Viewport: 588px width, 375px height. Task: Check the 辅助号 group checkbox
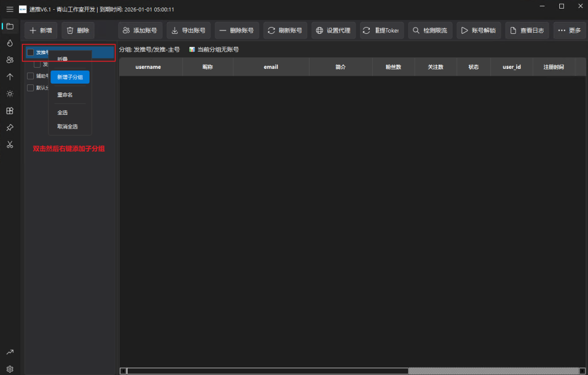pyautogui.click(x=30, y=76)
